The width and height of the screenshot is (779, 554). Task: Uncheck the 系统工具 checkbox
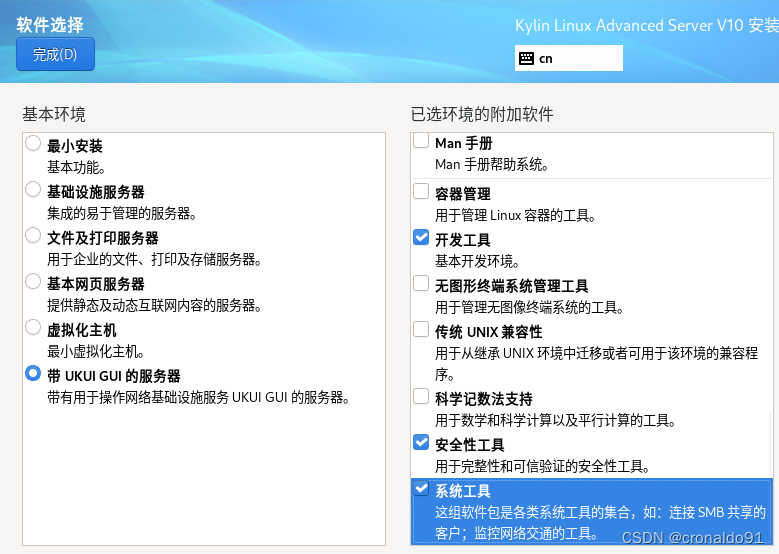coord(421,488)
